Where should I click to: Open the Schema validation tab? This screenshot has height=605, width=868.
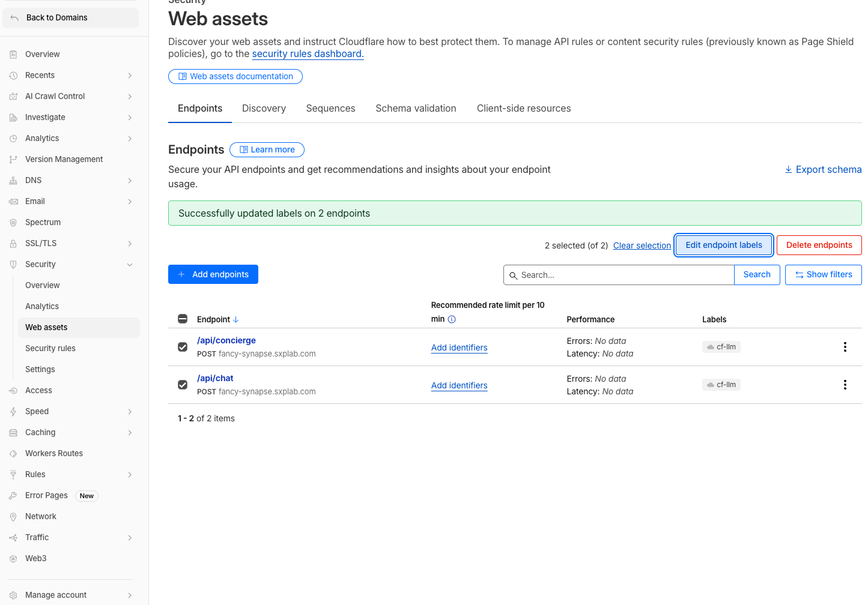pos(416,109)
